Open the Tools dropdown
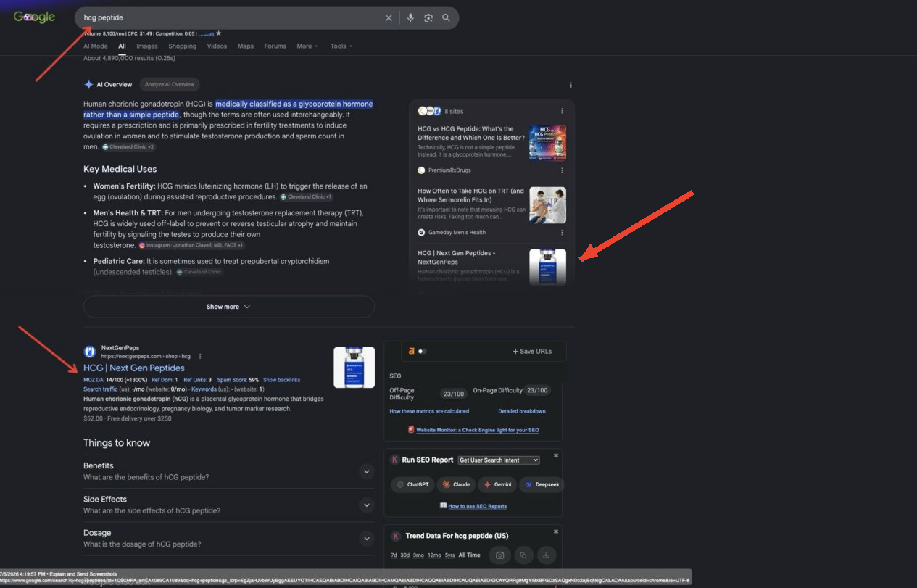 (341, 46)
